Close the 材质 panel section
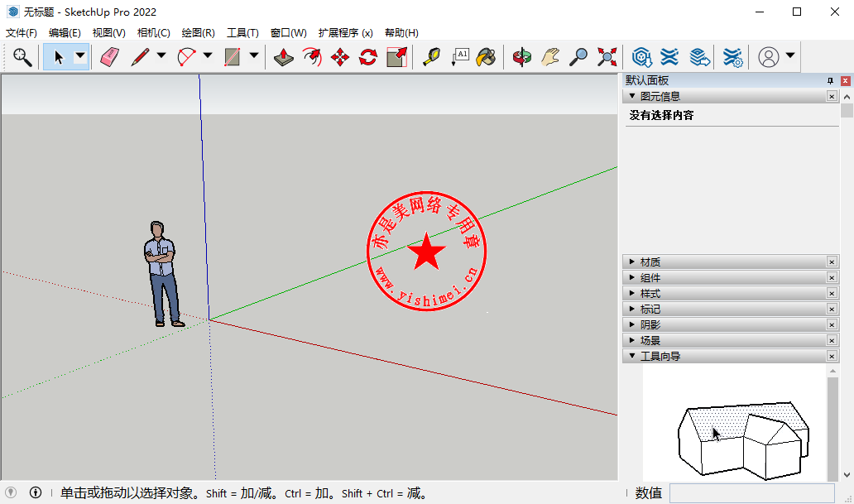The image size is (854, 504). [x=832, y=262]
